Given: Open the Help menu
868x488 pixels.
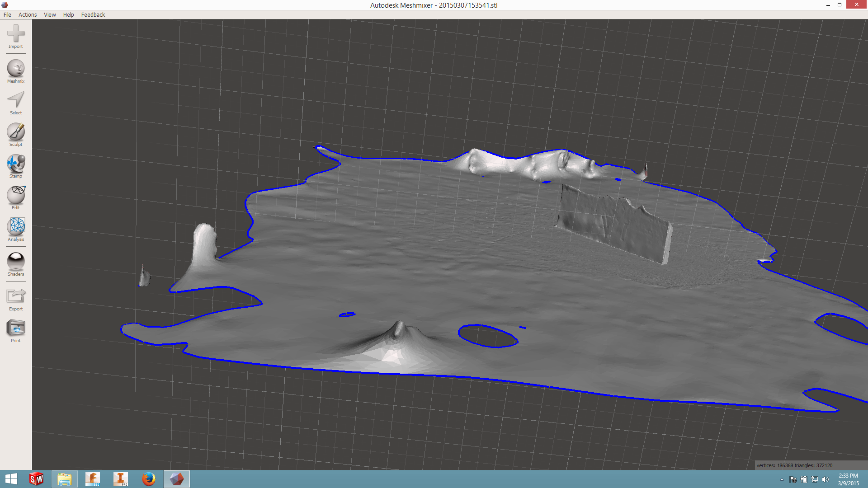Looking at the screenshot, I should pos(68,14).
